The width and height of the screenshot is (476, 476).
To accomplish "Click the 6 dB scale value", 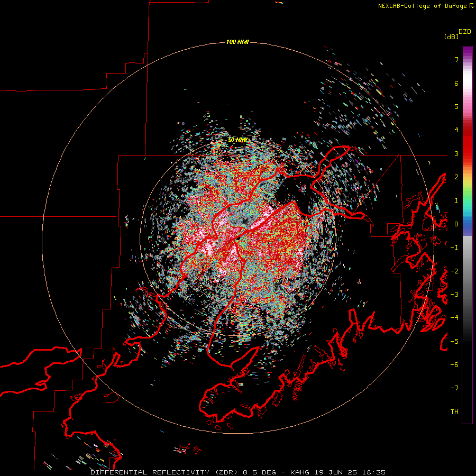I will 456,83.
